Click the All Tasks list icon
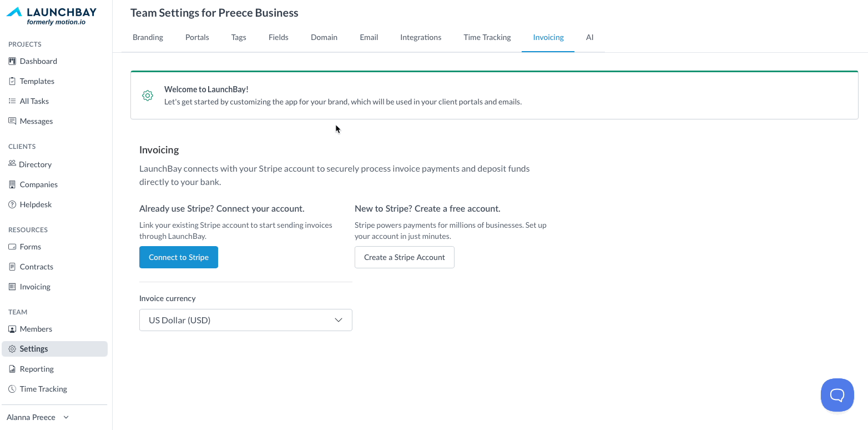The height and width of the screenshot is (430, 868). coord(12,101)
